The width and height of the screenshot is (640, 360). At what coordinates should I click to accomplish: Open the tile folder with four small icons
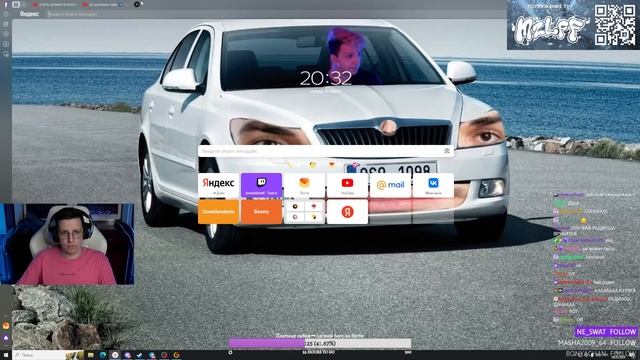point(304,211)
